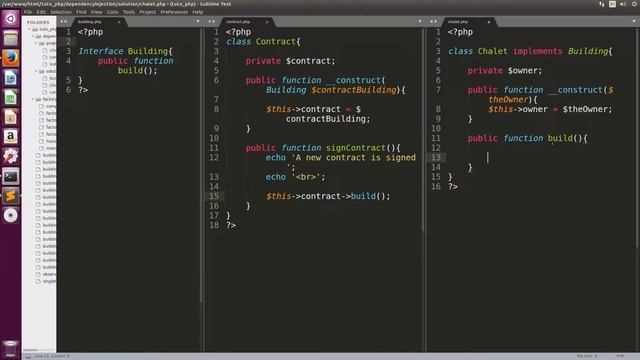The height and width of the screenshot is (360, 640).
Task: Close the contract.php tab
Action: pos(267,22)
